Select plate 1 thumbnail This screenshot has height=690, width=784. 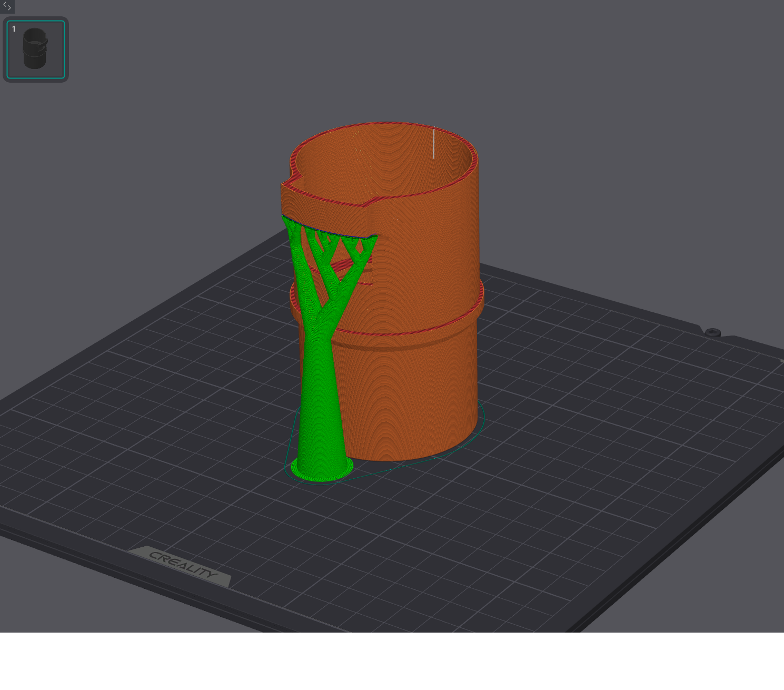(x=36, y=50)
